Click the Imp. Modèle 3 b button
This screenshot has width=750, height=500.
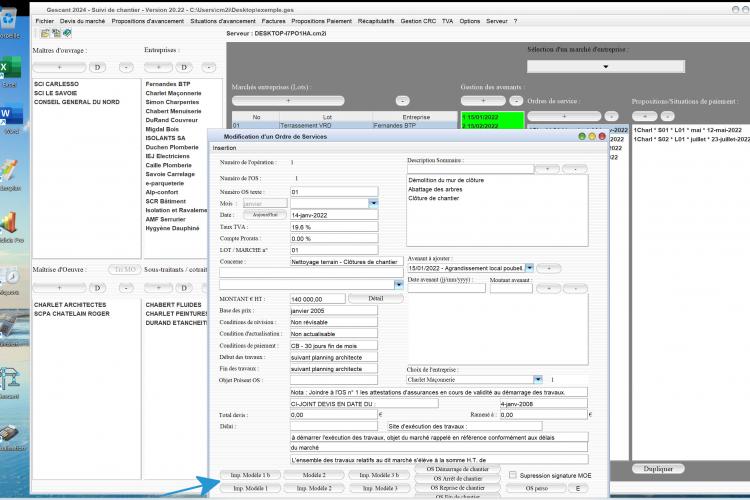click(x=379, y=475)
